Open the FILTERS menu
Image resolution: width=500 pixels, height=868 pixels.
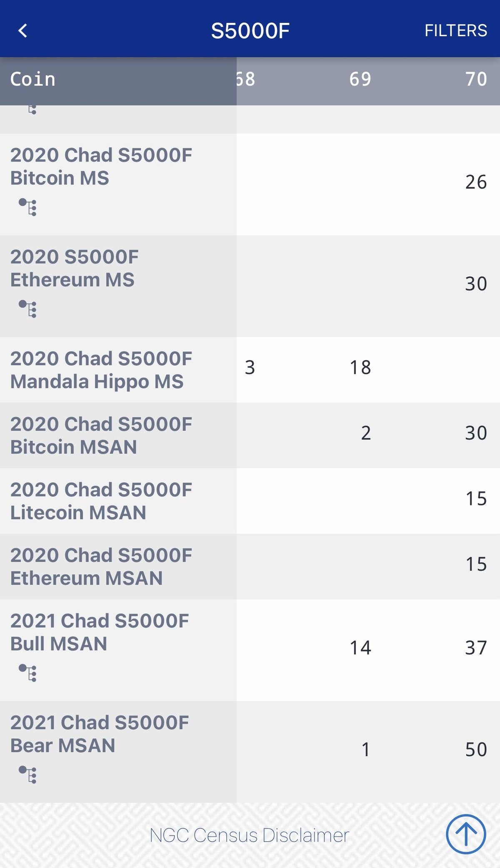click(455, 30)
